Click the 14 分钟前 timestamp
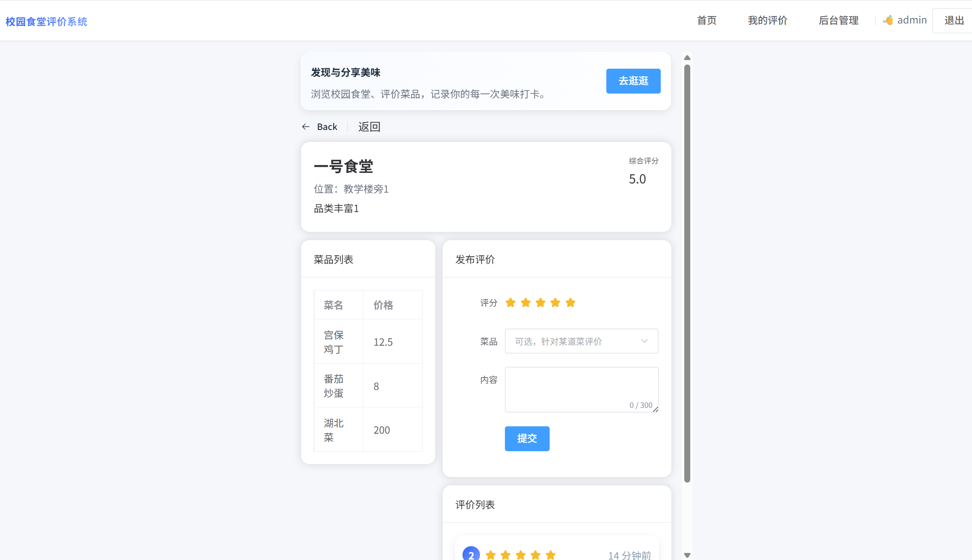The width and height of the screenshot is (972, 560). tap(629, 555)
